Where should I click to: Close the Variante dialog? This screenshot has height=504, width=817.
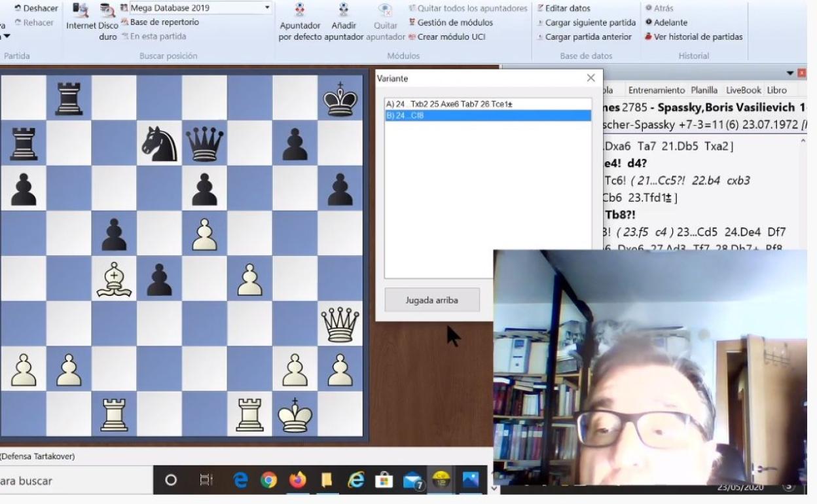pyautogui.click(x=590, y=78)
